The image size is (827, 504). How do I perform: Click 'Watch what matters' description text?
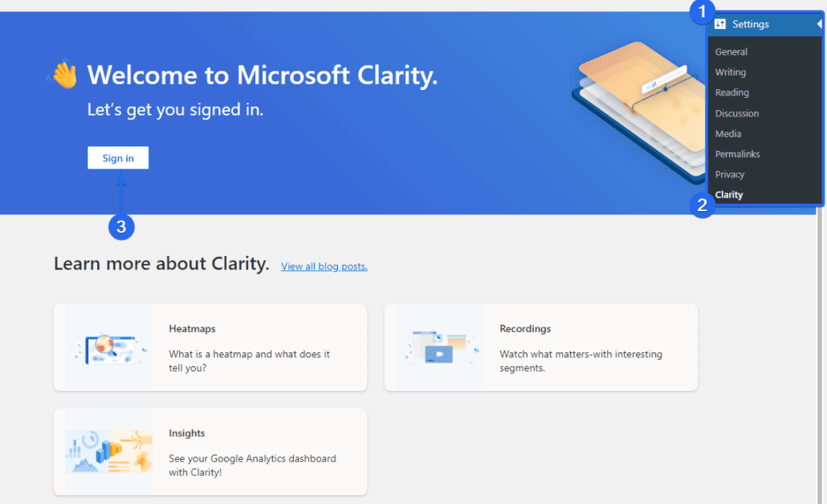[x=581, y=360]
